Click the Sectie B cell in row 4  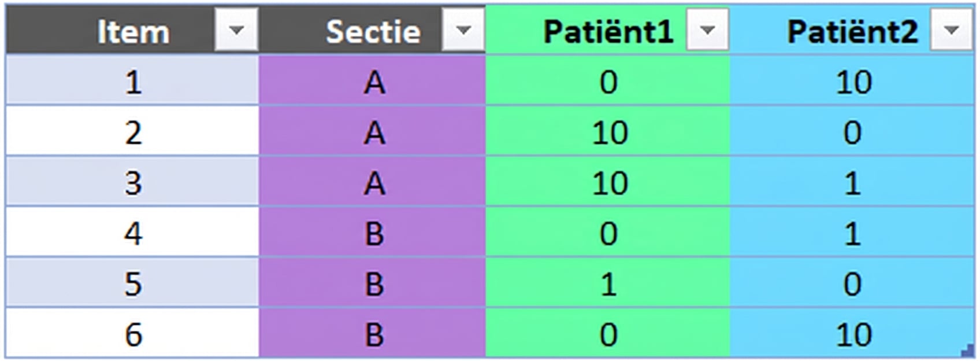(x=373, y=234)
